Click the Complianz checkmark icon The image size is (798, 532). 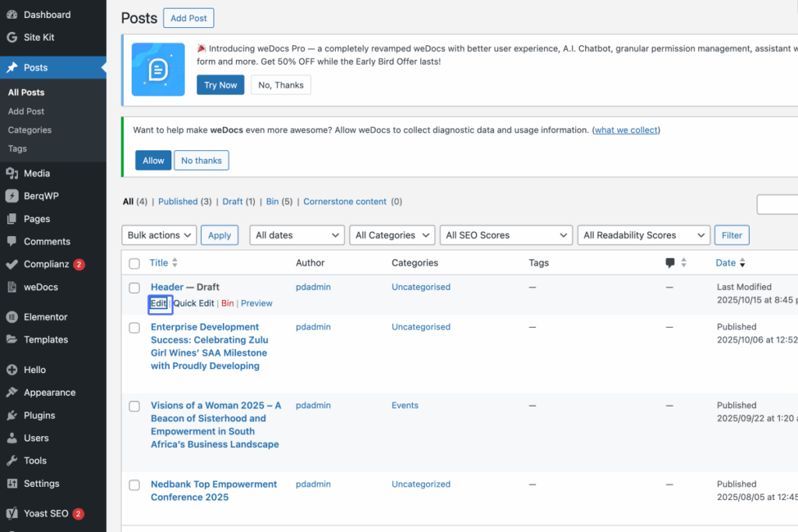tap(12, 264)
